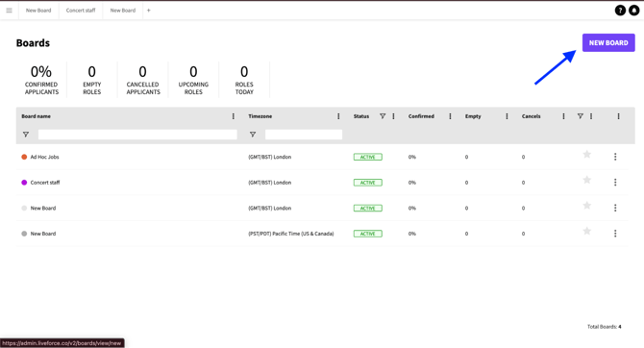644x348 pixels.
Task: Open the notifications bell icon
Action: (x=634, y=11)
